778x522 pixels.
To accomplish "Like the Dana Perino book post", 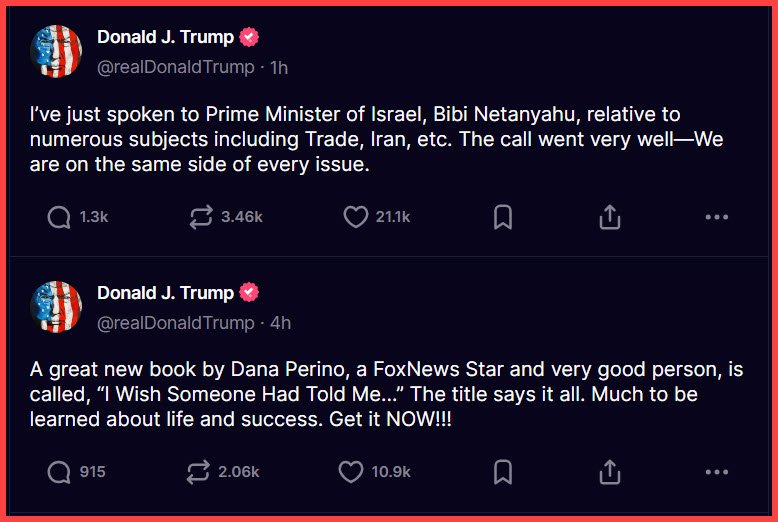I will pos(351,472).
